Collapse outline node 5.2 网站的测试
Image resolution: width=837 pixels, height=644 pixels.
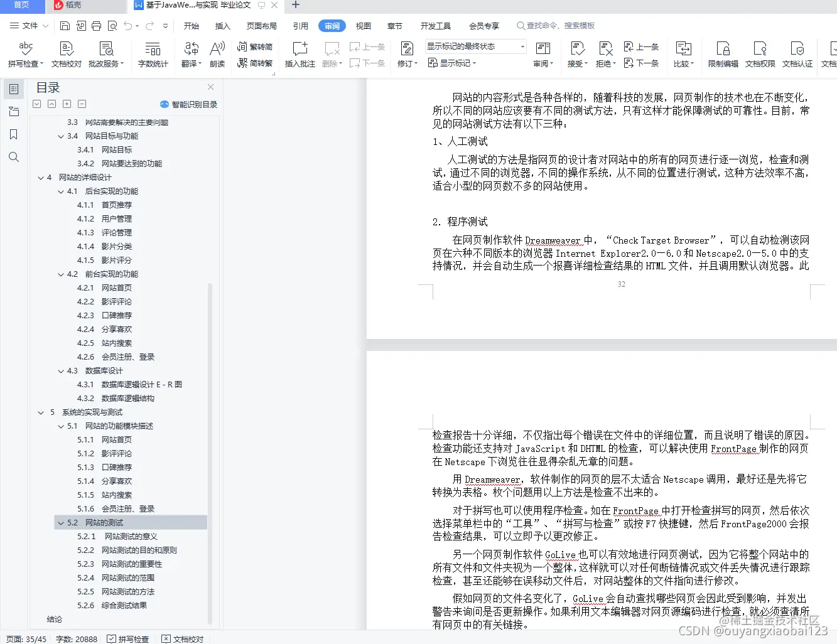61,523
